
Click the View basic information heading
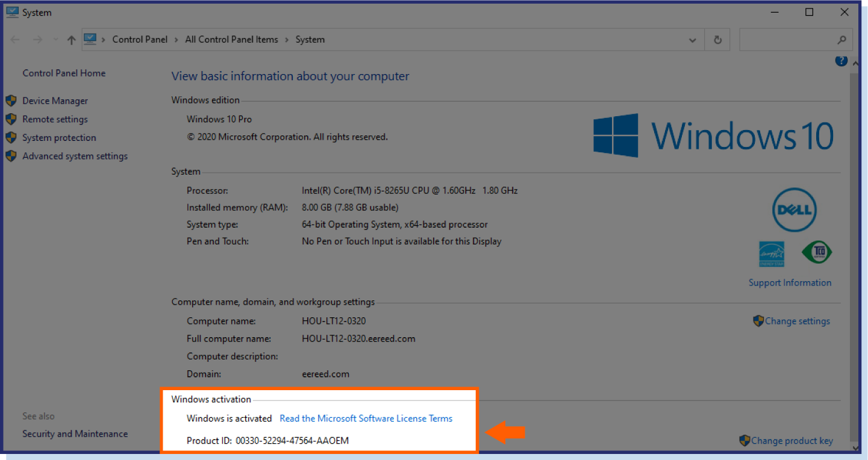tap(290, 76)
